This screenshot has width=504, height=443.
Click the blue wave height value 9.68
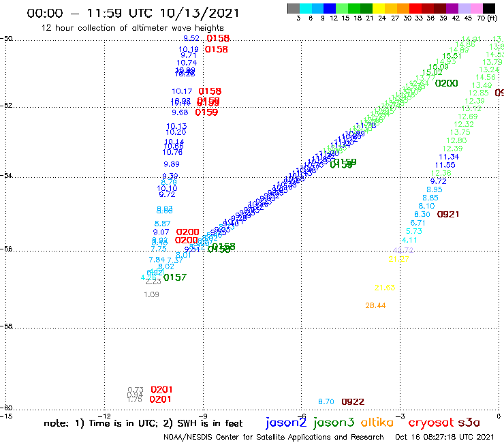180,112
